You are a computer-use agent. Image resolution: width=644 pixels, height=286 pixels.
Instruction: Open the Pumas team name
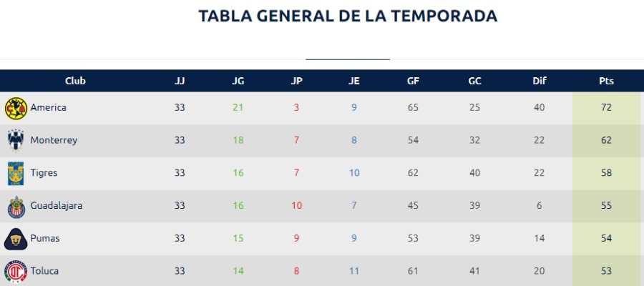(x=44, y=239)
